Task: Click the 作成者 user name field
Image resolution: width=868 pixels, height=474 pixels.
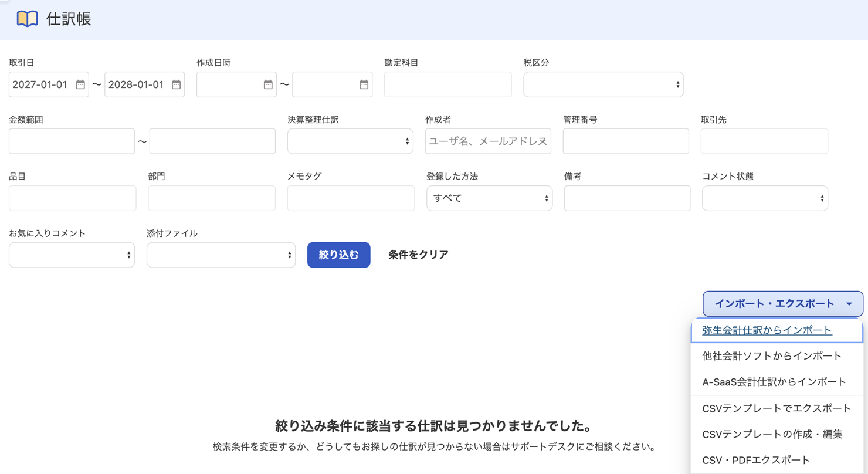Action: 488,141
